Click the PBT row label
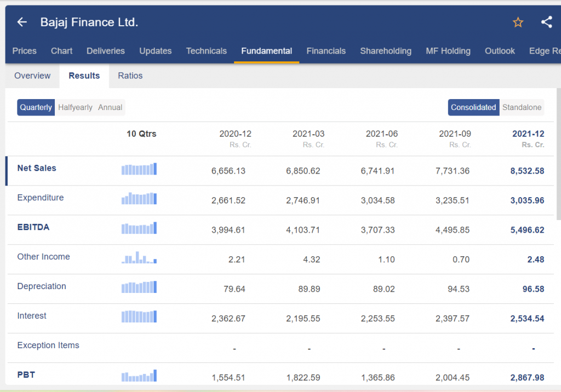The width and height of the screenshot is (561, 392). tap(26, 375)
